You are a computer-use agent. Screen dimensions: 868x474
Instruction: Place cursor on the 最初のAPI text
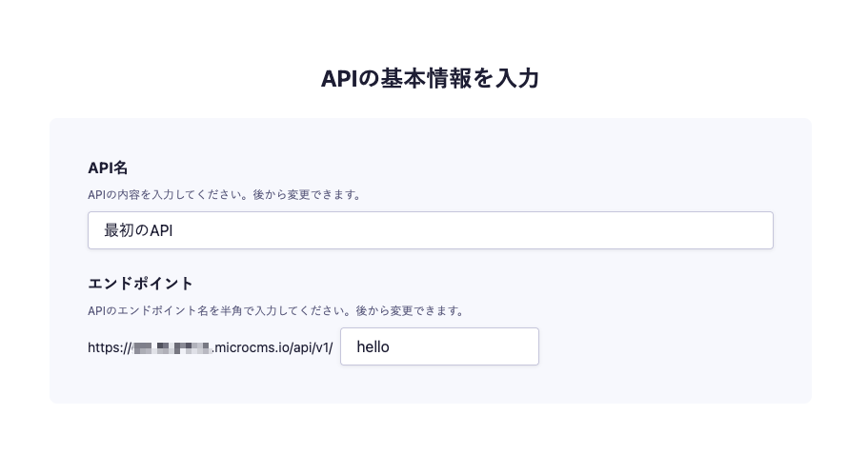coord(138,230)
